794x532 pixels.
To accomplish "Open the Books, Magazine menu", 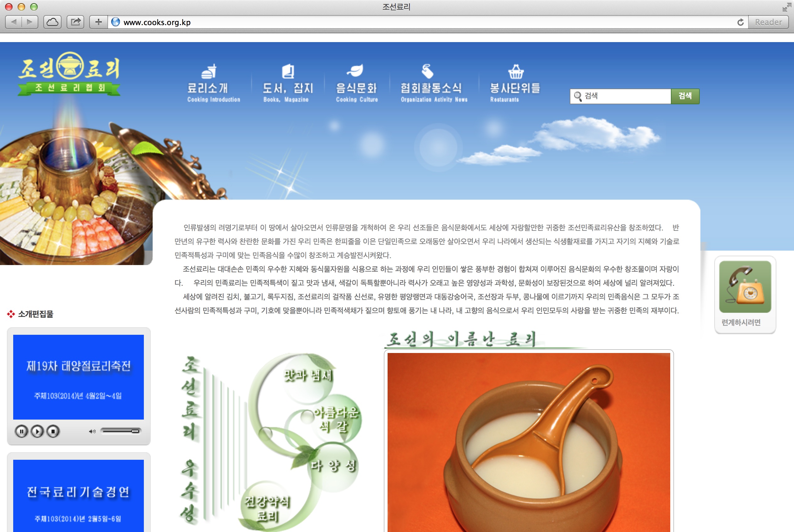I will 287,84.
